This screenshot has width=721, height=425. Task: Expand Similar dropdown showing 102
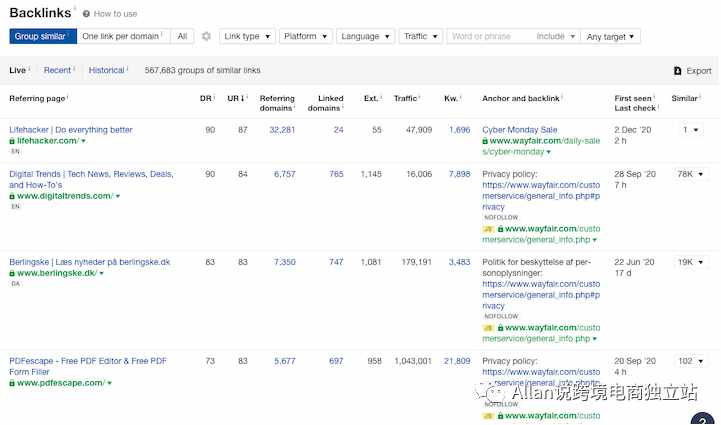690,361
